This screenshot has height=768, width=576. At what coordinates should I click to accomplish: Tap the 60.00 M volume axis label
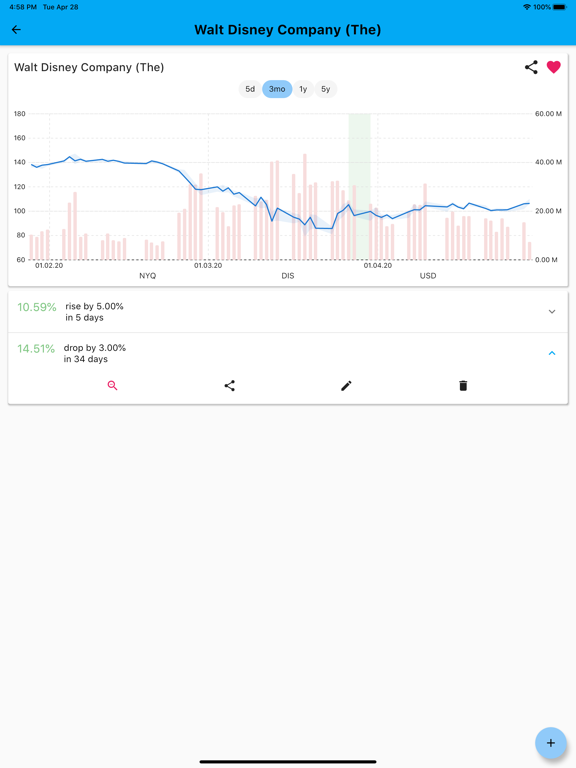pos(548,114)
